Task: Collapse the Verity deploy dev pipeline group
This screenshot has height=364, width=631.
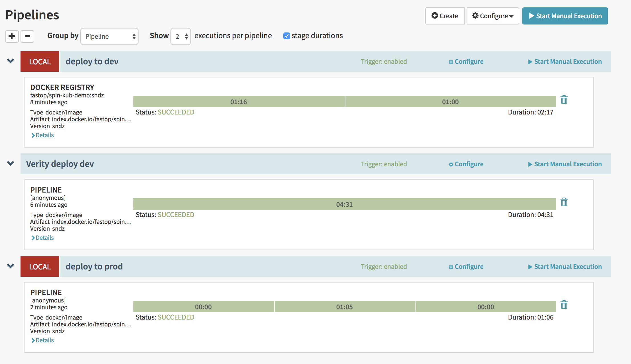Action: tap(11, 163)
